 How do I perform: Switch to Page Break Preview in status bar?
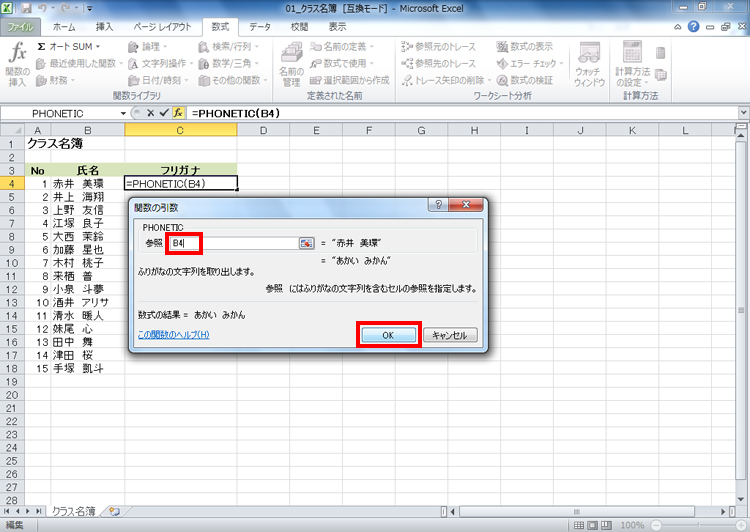pos(606,525)
